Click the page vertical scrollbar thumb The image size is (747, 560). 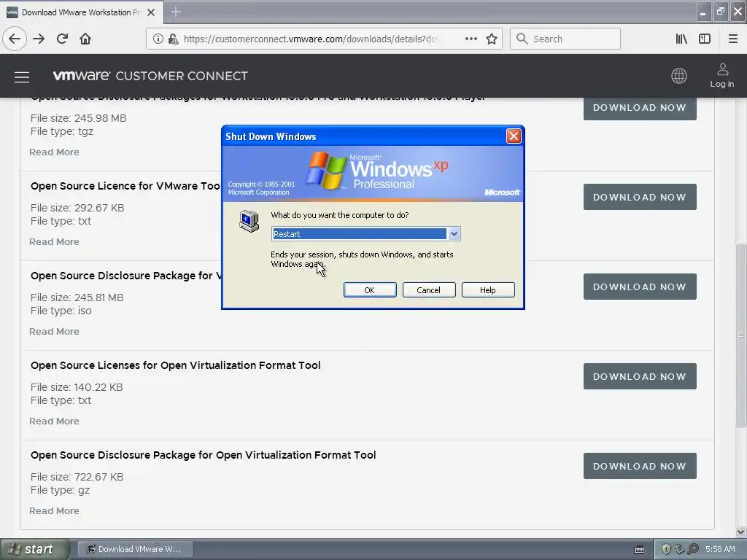[741, 335]
